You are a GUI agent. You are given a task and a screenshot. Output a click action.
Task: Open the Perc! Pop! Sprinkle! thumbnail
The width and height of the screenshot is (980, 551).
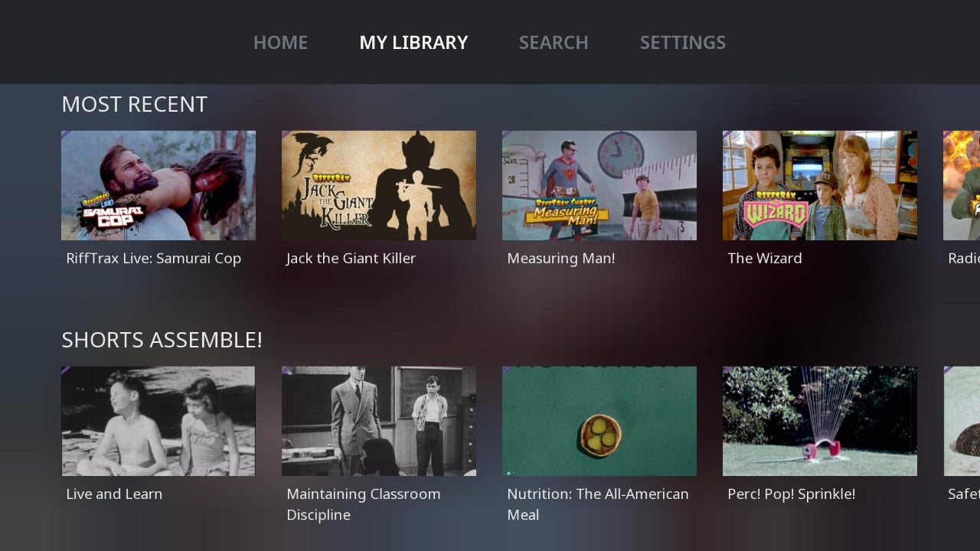[x=820, y=421]
